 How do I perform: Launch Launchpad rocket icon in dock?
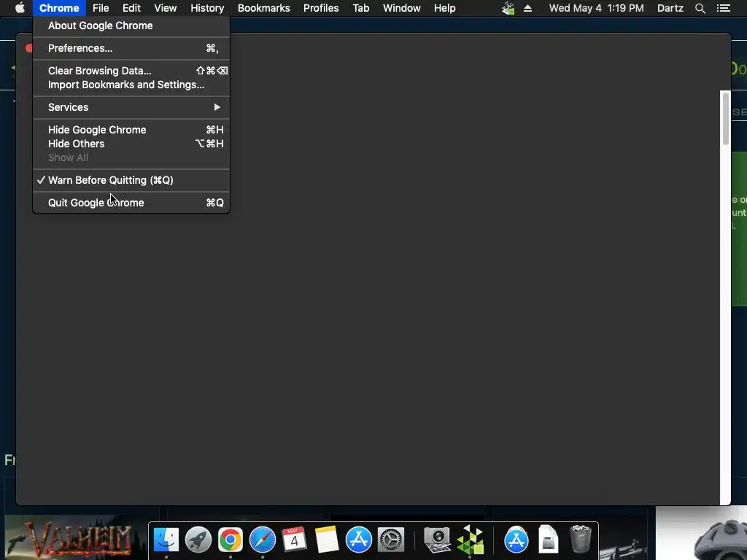click(198, 540)
